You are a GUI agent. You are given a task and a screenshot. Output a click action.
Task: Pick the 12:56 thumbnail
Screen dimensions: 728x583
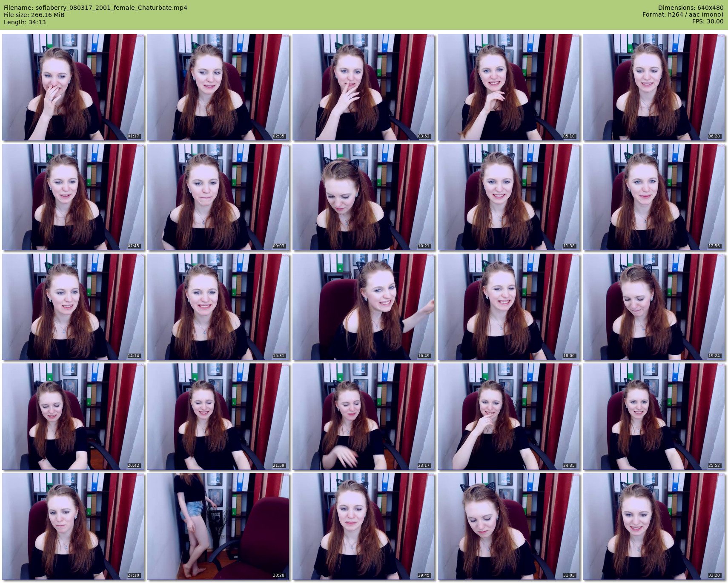[654, 197]
